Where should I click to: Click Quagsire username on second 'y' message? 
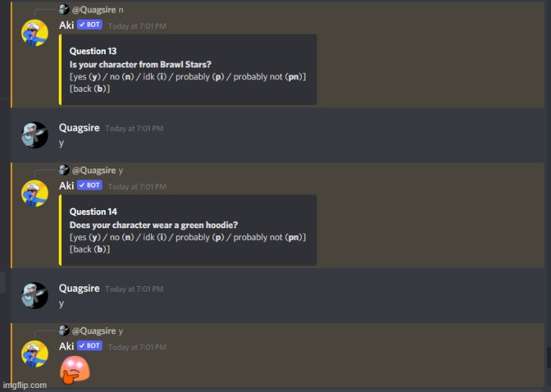(79, 289)
